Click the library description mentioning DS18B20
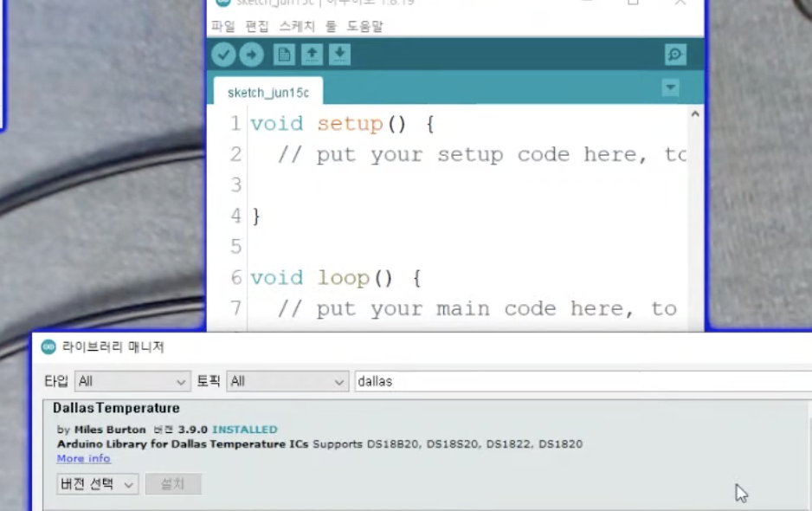 (320, 444)
